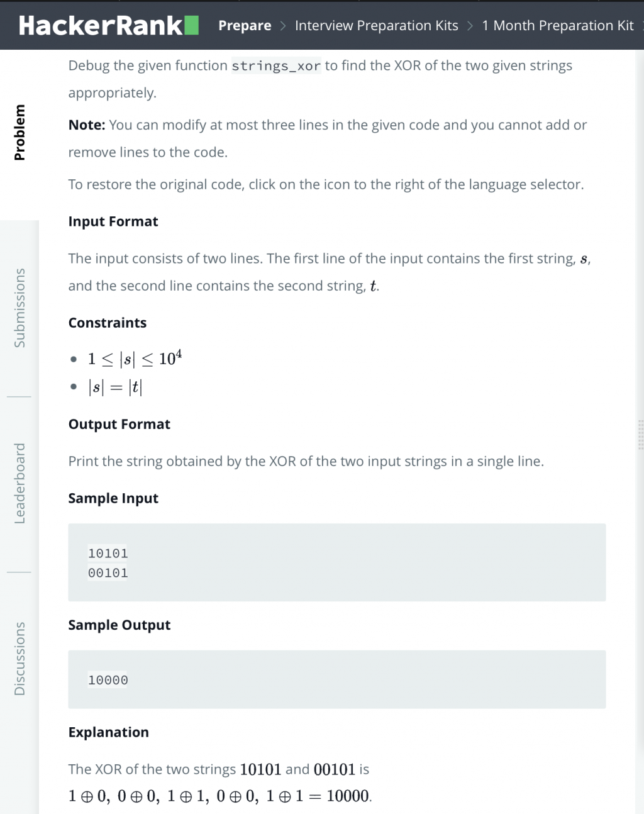Switch to the Submissions tab
This screenshot has width=644, height=814.
click(19, 308)
